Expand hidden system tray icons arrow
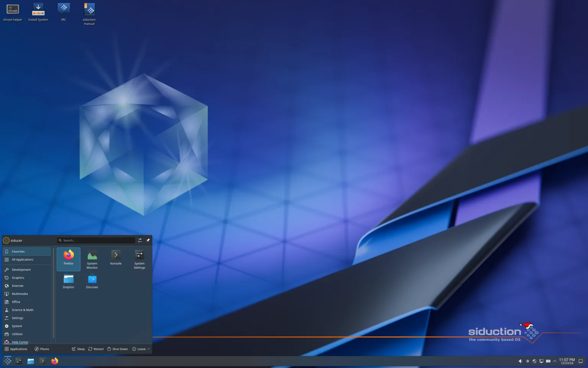 coord(555,361)
